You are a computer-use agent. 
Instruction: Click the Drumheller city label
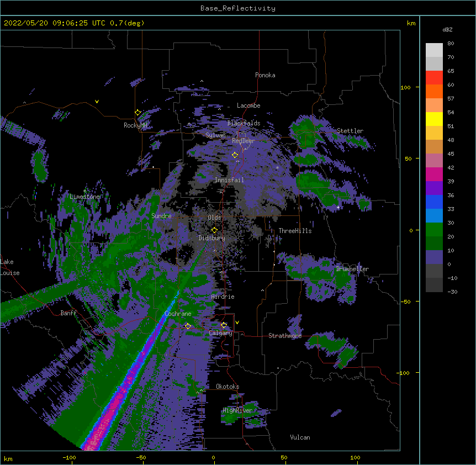click(352, 269)
